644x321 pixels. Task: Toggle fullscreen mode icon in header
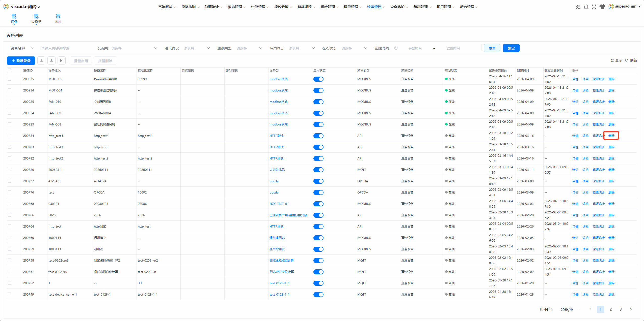pyautogui.click(x=594, y=7)
